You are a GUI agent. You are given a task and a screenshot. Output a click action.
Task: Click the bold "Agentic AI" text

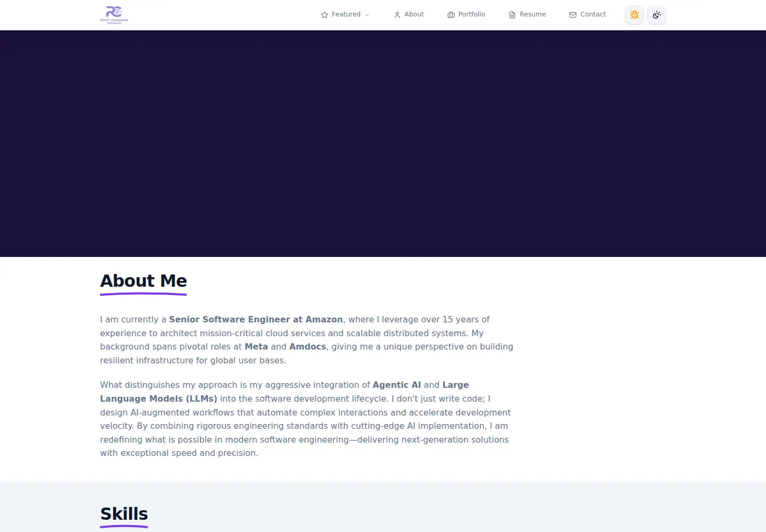click(x=397, y=385)
